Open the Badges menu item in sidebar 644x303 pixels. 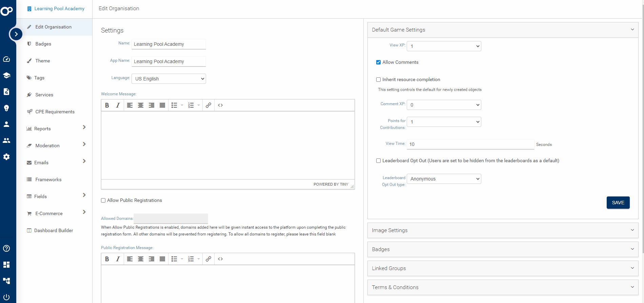(43, 44)
